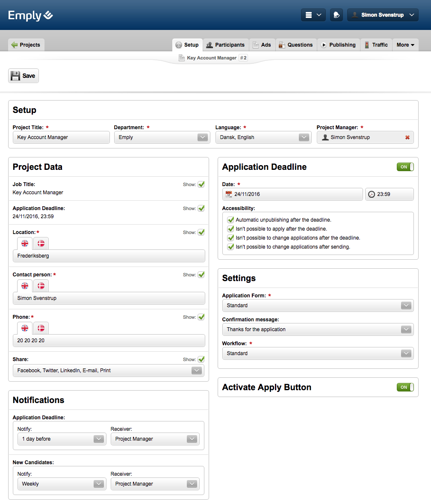431x504 pixels.
Task: Click the Key Account Manager breadcrumb document icon
Action: coord(181,58)
